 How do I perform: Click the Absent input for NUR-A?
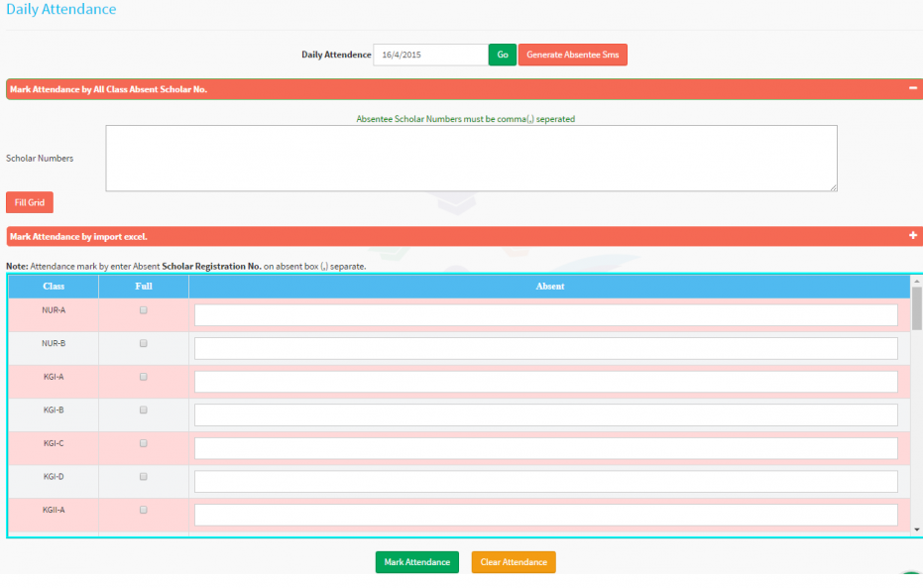tap(545, 315)
